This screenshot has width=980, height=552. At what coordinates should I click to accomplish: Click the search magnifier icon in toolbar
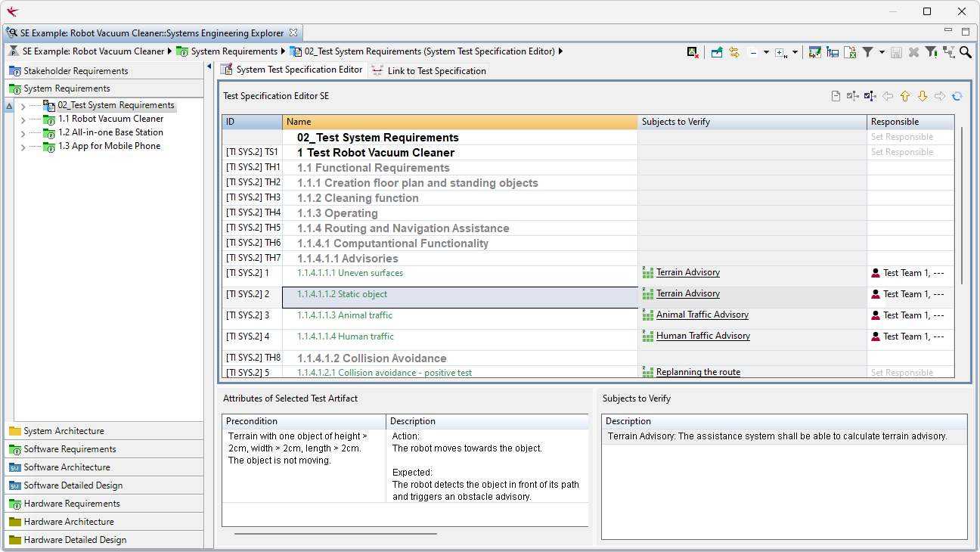966,52
